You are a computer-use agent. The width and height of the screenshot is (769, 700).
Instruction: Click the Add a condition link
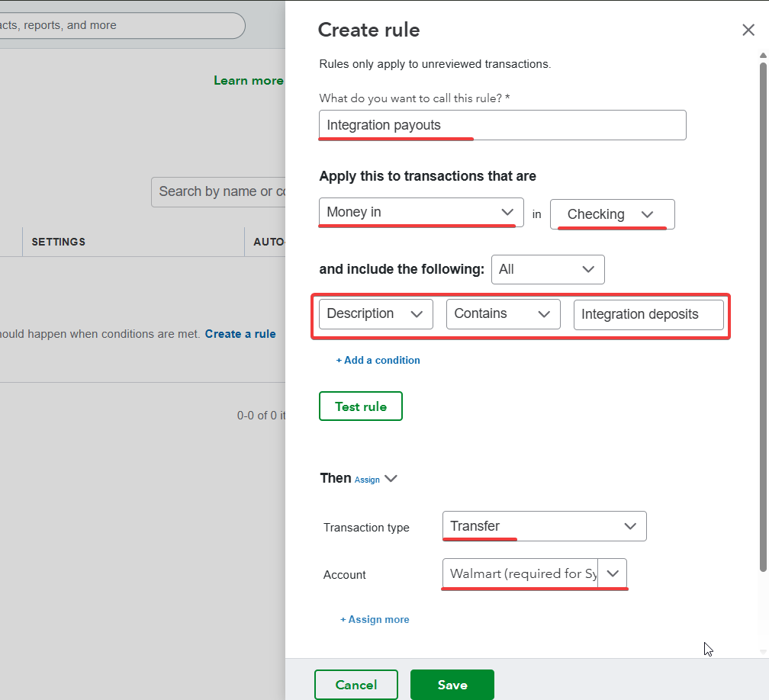pyautogui.click(x=378, y=360)
